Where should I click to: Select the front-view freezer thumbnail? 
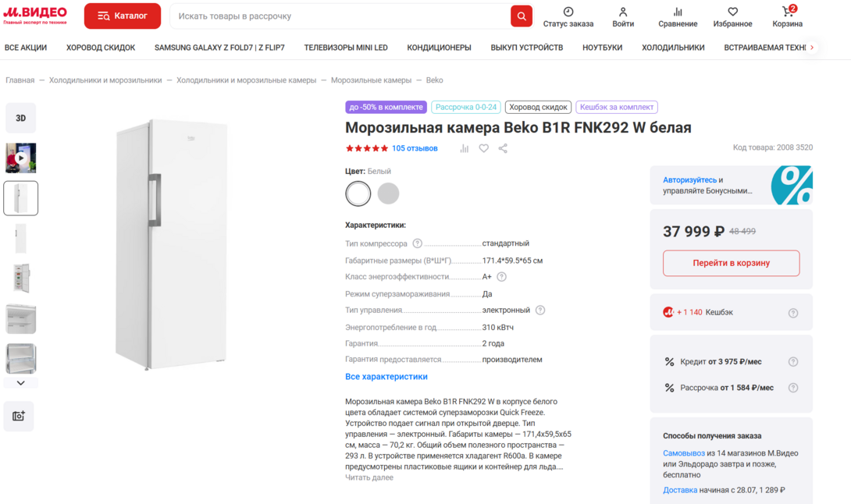20,238
